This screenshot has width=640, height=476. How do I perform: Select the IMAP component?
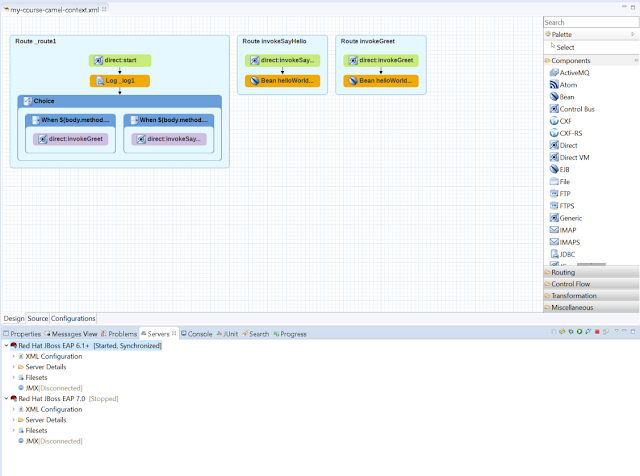[563, 230]
